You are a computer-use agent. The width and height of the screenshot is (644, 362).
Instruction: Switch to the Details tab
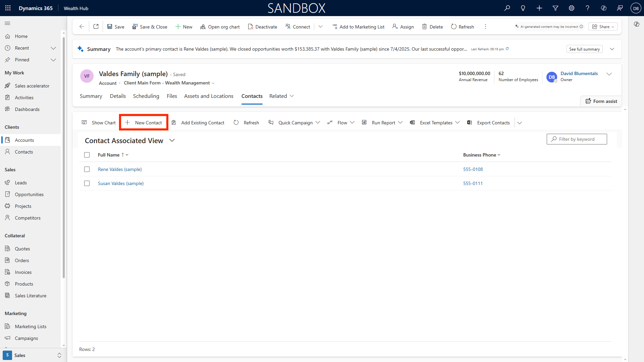118,96
